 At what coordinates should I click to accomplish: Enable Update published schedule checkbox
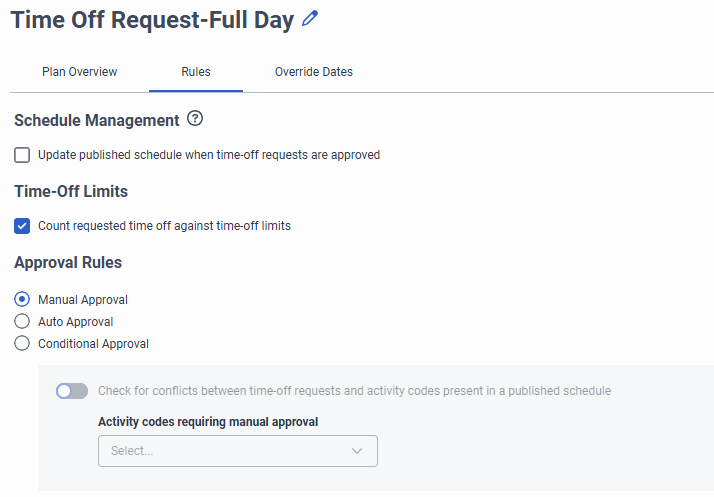pyautogui.click(x=22, y=155)
